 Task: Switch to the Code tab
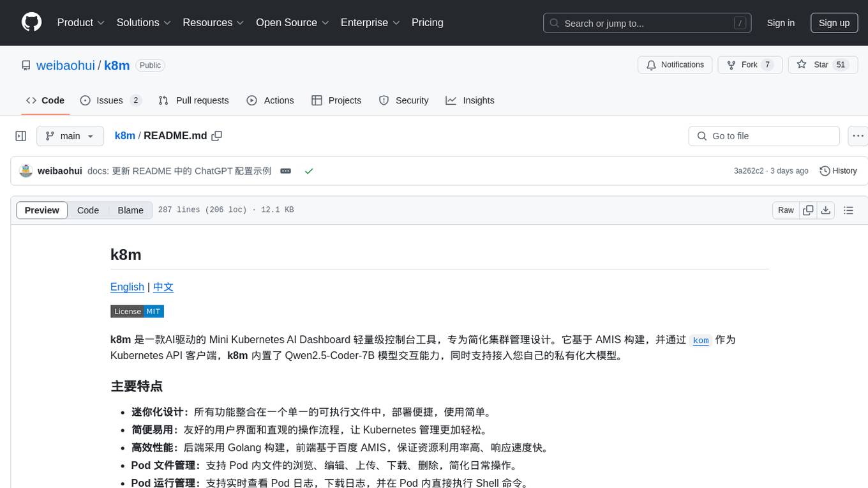coord(45,100)
